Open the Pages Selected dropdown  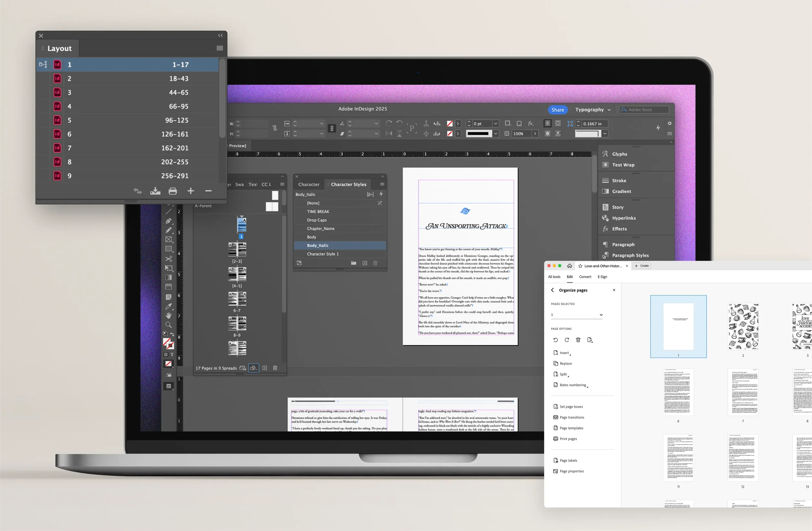tap(601, 315)
